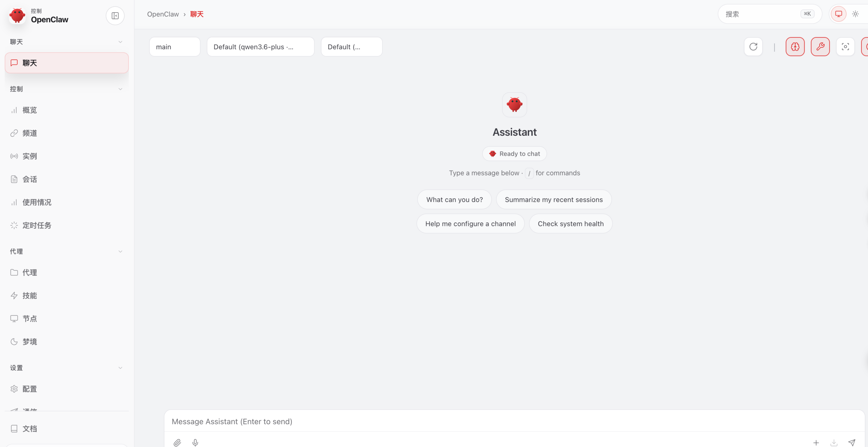The width and height of the screenshot is (868, 447).
Task: Click the "Check system health" suggestion
Action: tap(570, 224)
